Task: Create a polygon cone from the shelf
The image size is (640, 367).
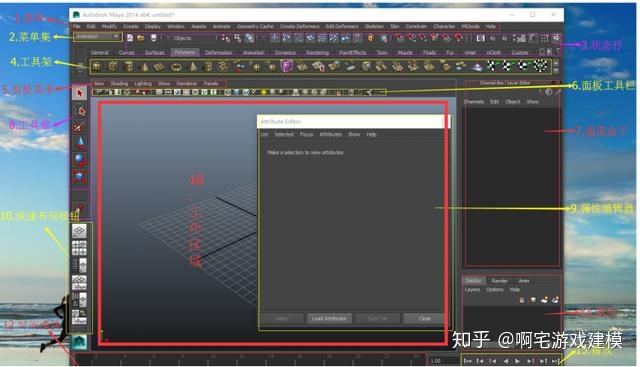Action: (x=144, y=66)
